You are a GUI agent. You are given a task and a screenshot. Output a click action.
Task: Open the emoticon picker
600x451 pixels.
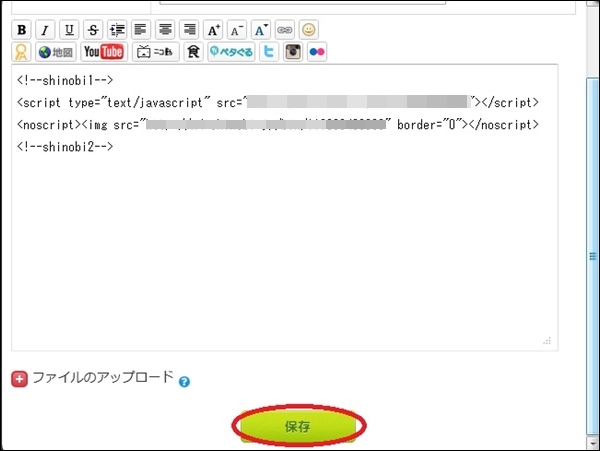(x=309, y=30)
